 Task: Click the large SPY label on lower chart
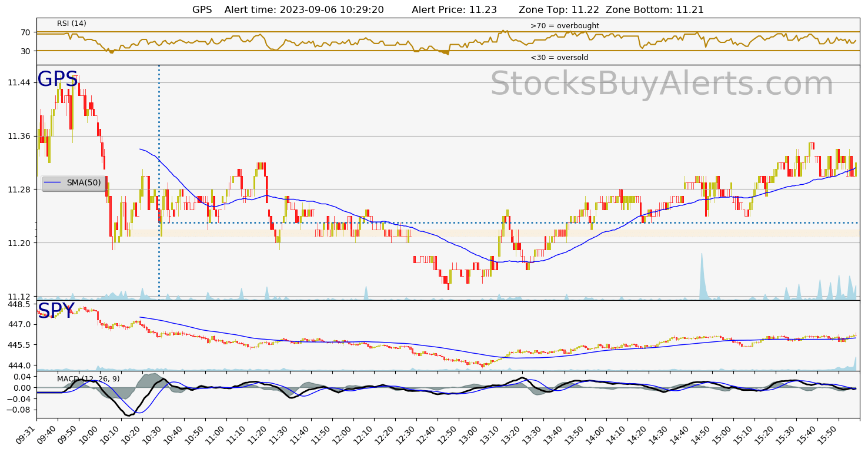56,311
